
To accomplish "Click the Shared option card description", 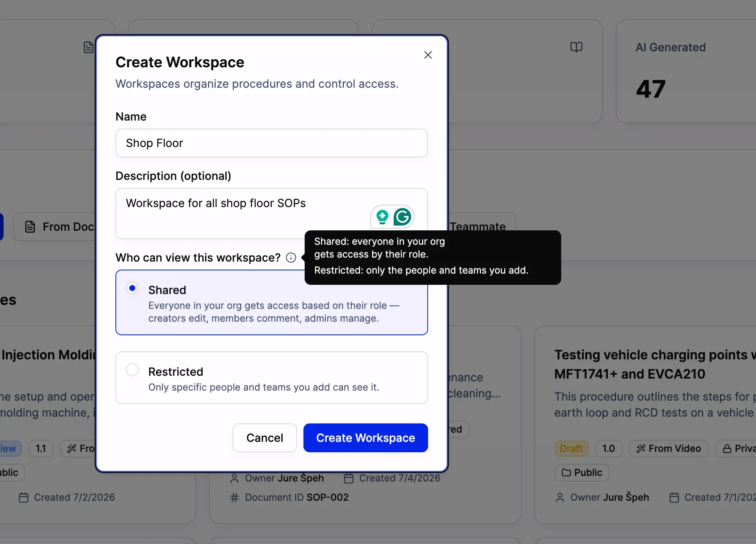I will click(x=274, y=312).
